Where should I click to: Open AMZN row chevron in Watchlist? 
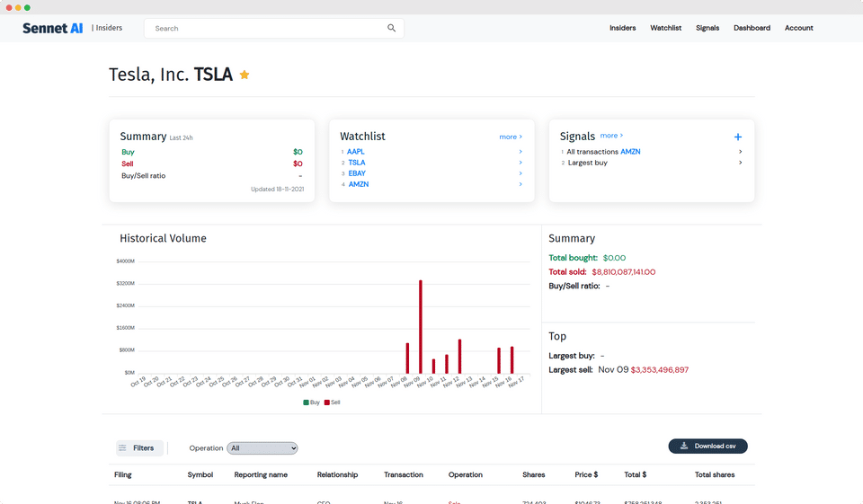pos(520,184)
